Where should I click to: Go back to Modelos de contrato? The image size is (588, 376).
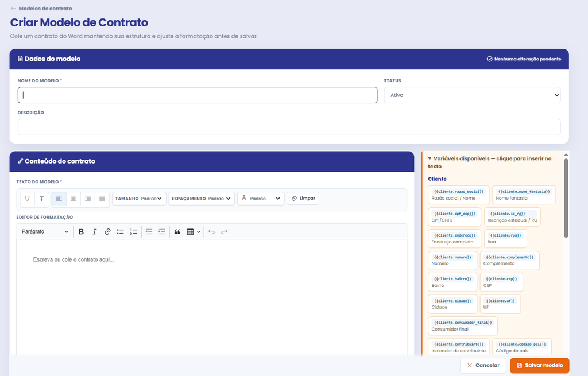45,8
